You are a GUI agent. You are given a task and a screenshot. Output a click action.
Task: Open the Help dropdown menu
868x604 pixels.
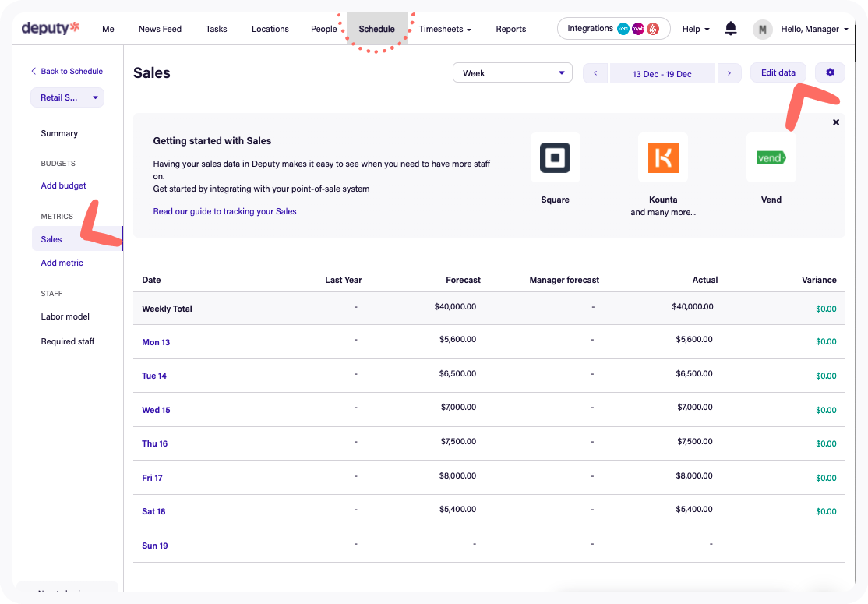coord(695,30)
